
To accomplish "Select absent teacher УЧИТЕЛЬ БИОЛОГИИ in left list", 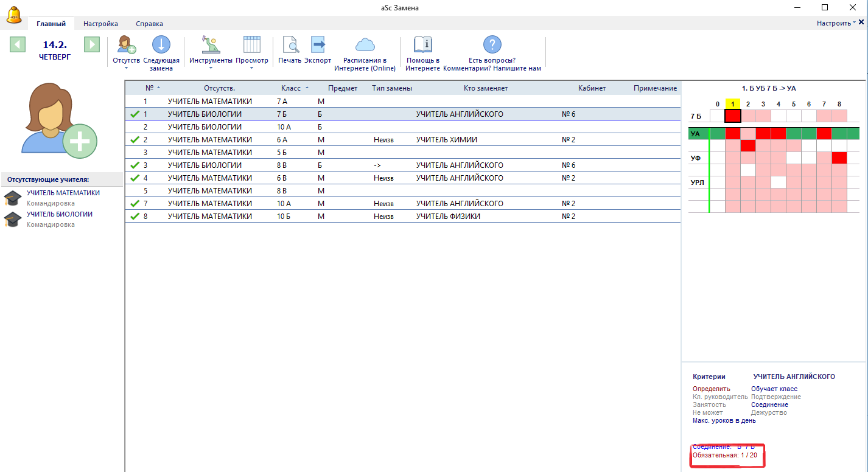I will coord(60,214).
